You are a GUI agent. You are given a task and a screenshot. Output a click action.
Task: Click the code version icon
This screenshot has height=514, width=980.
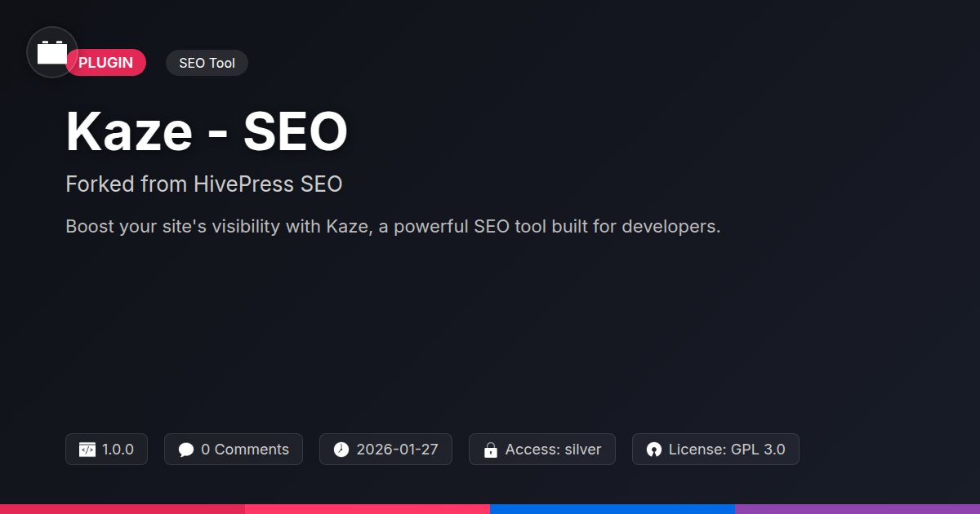coord(87,450)
